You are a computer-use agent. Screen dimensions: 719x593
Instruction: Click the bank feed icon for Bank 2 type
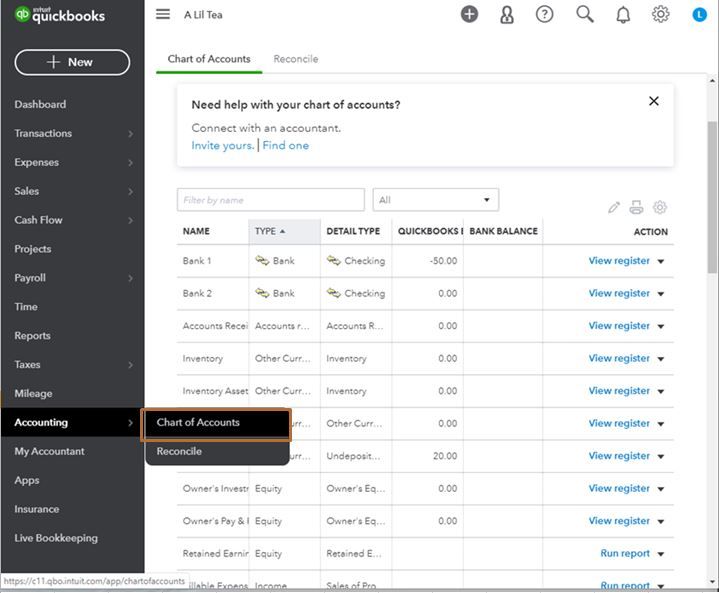(x=262, y=293)
